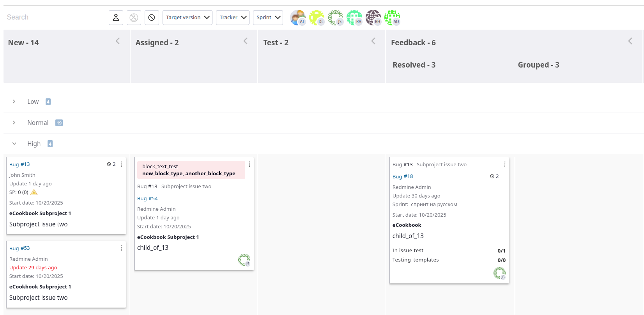Select the RH user avatar filter
The width and height of the screenshot is (644, 315).
(x=373, y=18)
